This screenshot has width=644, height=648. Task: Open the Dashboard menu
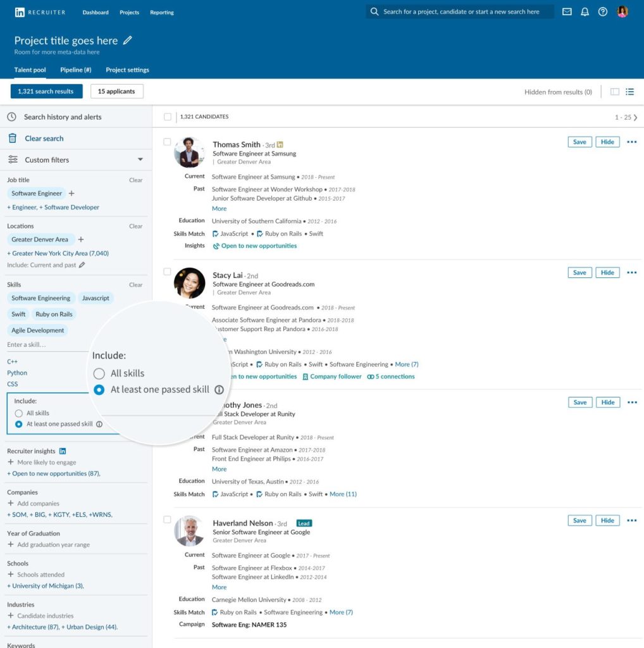pyautogui.click(x=96, y=13)
